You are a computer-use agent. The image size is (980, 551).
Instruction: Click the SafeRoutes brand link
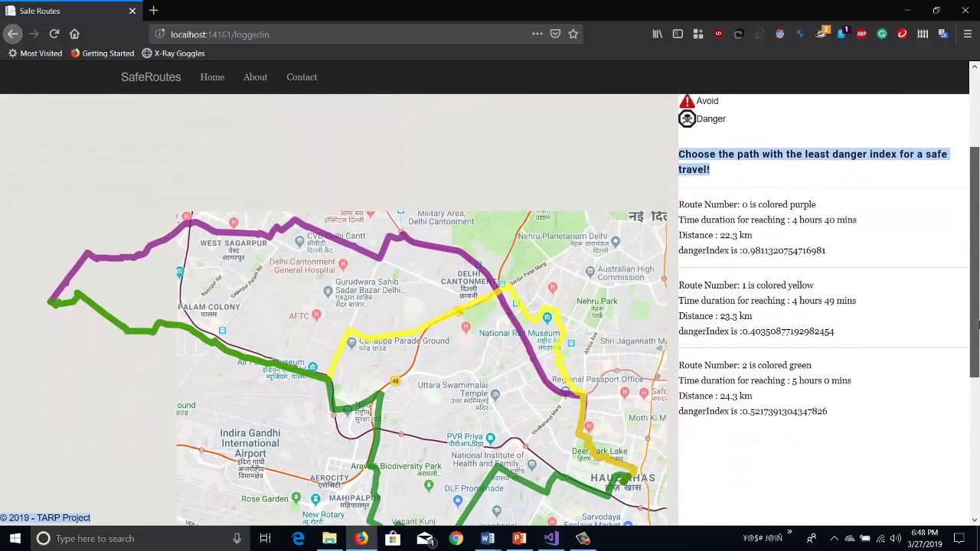[151, 77]
